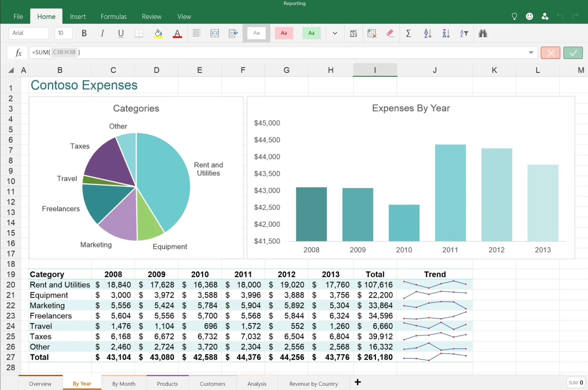Open the Find binoculars icon
The height and width of the screenshot is (390, 588).
coord(482,33)
